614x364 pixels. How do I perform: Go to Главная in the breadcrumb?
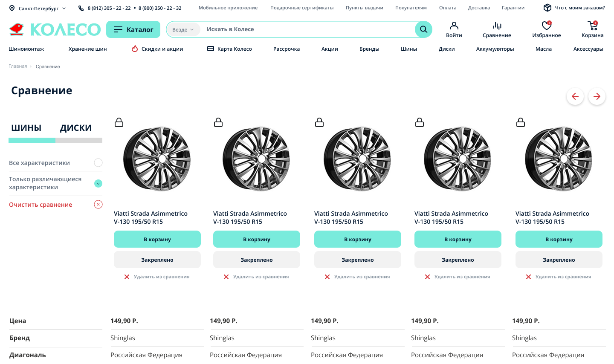18,66
